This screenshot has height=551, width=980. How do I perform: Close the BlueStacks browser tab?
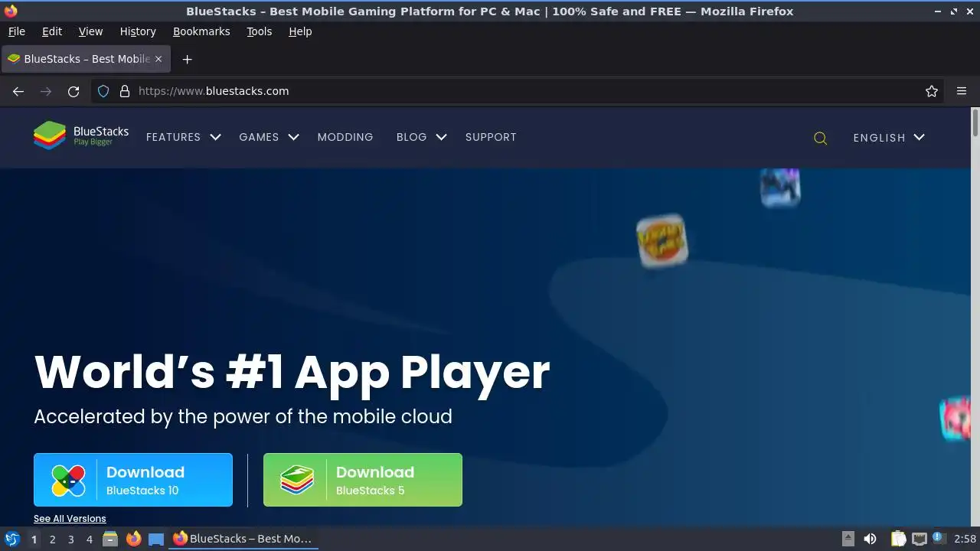tap(158, 59)
